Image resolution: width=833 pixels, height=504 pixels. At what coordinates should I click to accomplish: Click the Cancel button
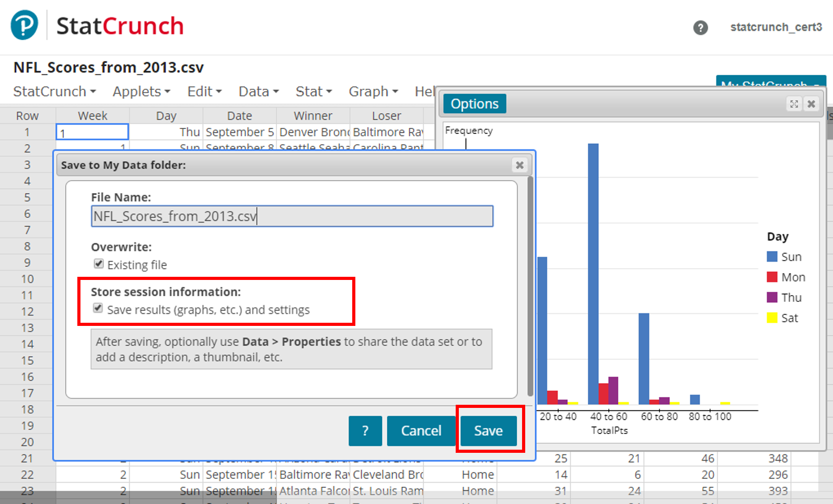[421, 431]
